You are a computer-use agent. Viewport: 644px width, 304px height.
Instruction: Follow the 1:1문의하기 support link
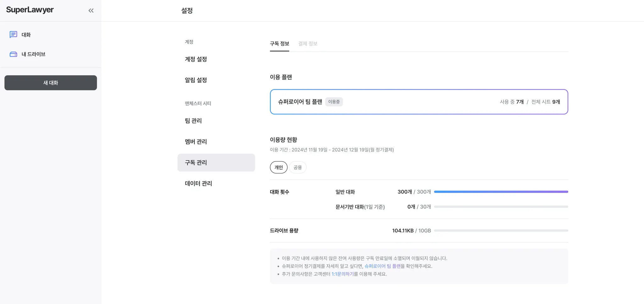click(x=342, y=274)
